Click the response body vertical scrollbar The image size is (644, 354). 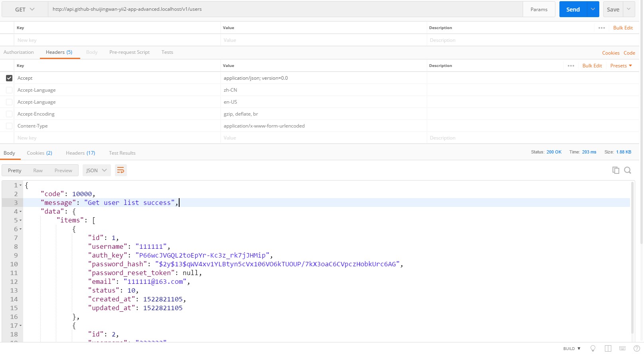tap(632, 255)
